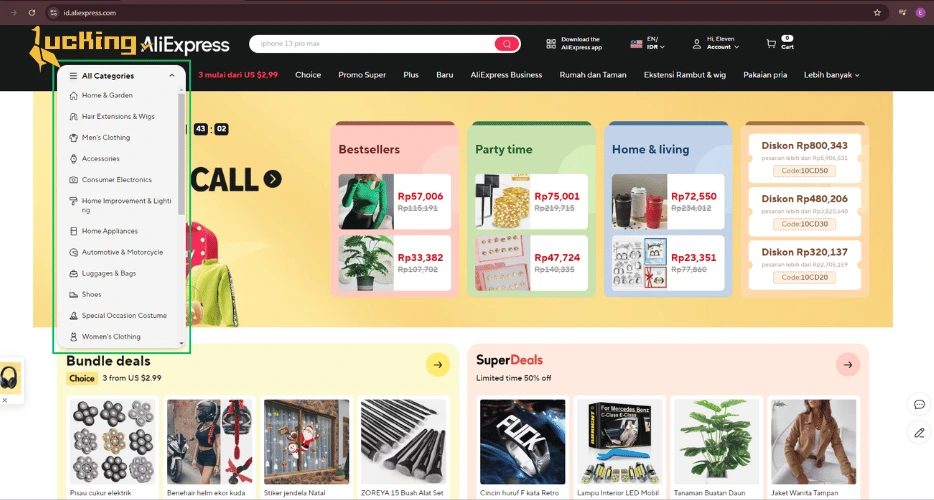Open the Jaket Wanita Tampan product
934x500 pixels.
(813, 448)
